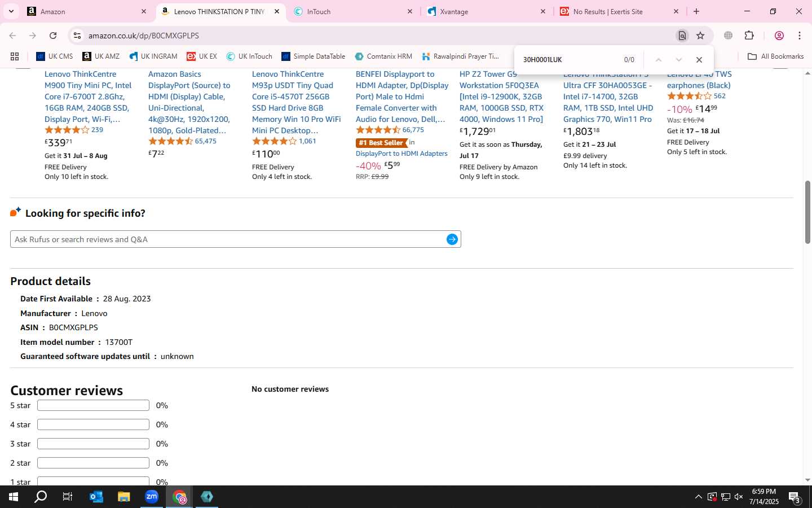
Task: Open Zoom from the taskbar
Action: tap(152, 497)
